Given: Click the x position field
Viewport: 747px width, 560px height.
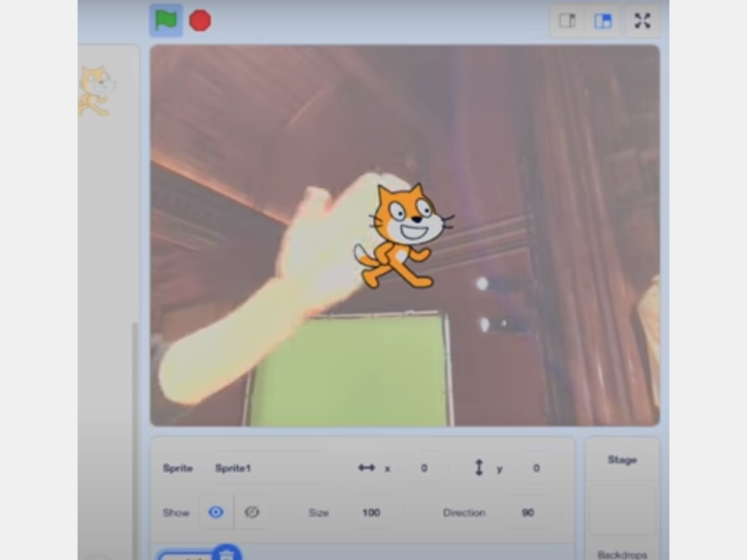Looking at the screenshot, I should (x=424, y=468).
